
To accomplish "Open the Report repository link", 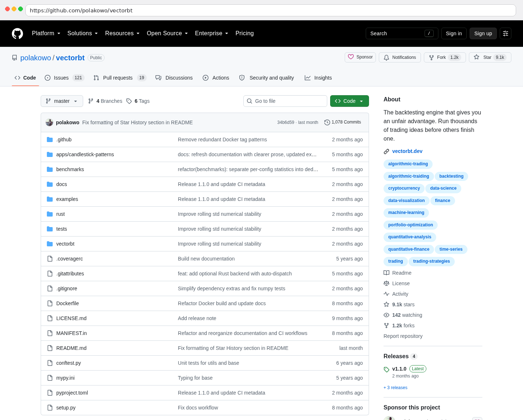I will click(403, 336).
